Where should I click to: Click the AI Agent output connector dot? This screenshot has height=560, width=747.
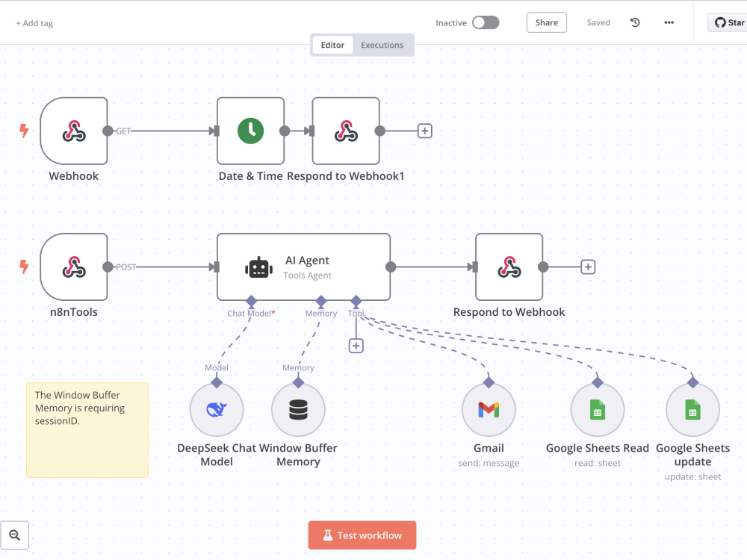(391, 267)
